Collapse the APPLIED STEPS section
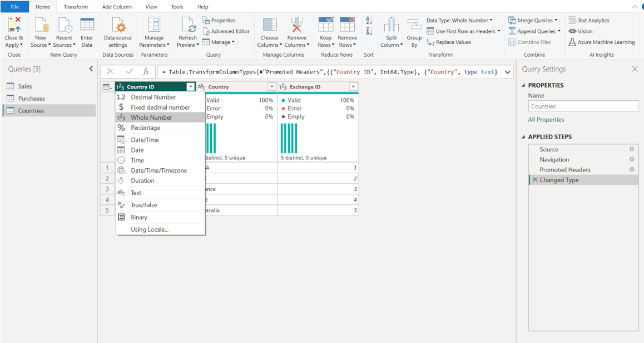Screen dimensions: 644x343 point(523,137)
